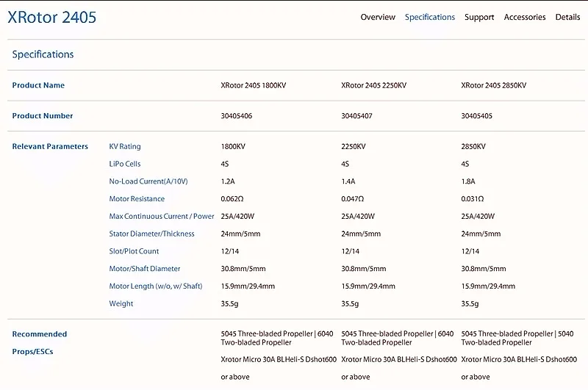This screenshot has width=588, height=390.
Task: Click the Max Continuous Current / Power label
Action: (162, 216)
